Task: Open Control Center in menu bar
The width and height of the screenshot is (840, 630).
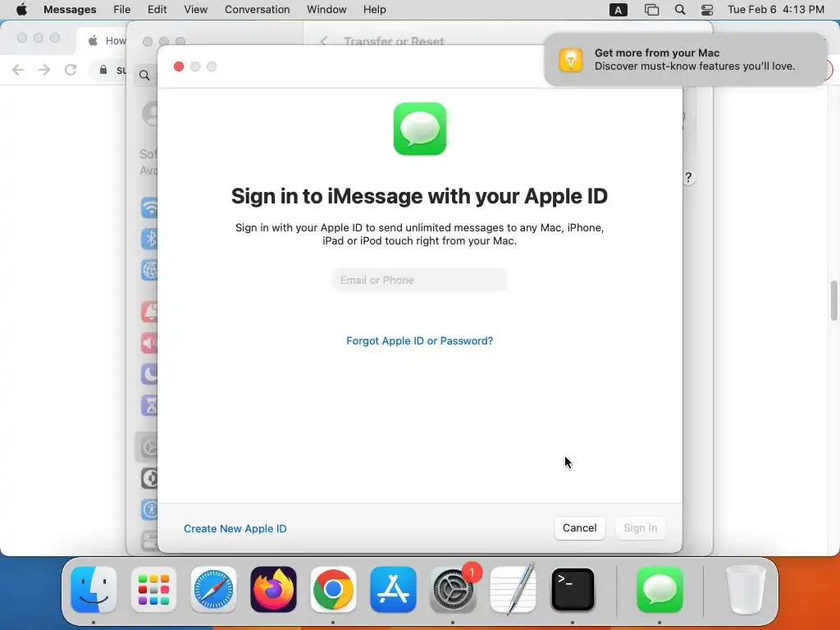Action: click(707, 10)
